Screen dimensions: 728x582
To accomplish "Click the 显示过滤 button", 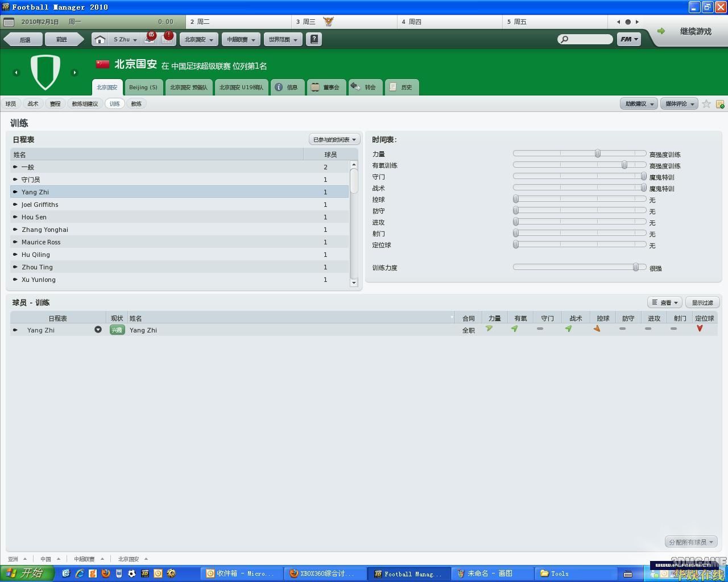I will 702,303.
